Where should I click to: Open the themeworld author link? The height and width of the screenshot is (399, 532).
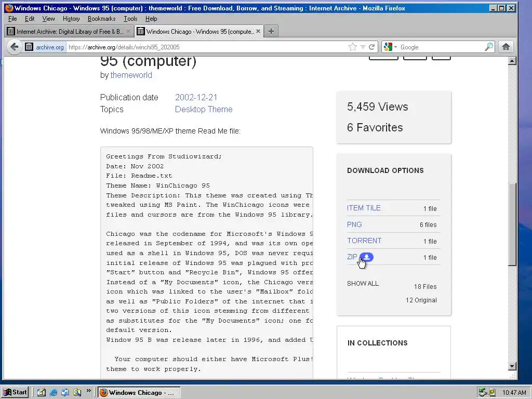click(x=131, y=75)
